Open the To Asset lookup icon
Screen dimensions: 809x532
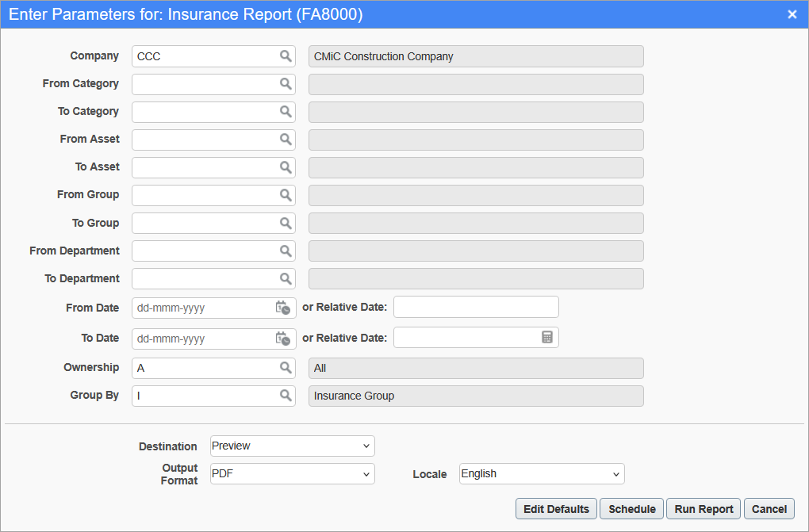(285, 167)
